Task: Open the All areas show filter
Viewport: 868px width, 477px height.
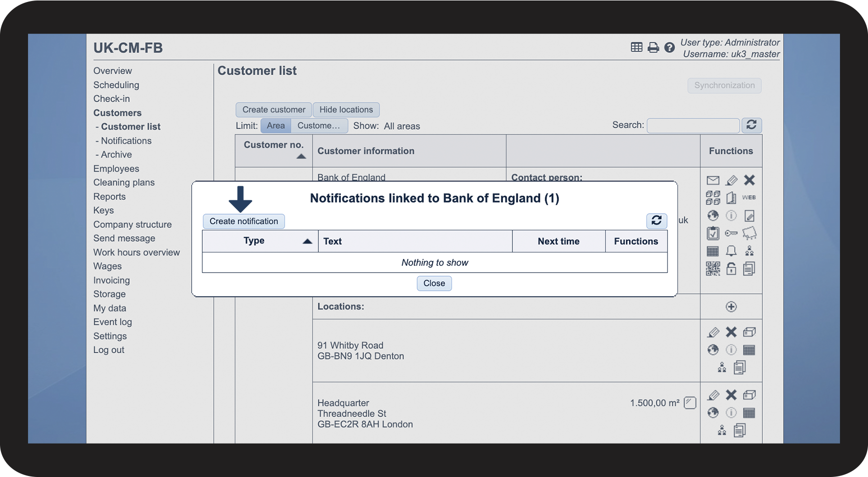Action: coord(402,126)
